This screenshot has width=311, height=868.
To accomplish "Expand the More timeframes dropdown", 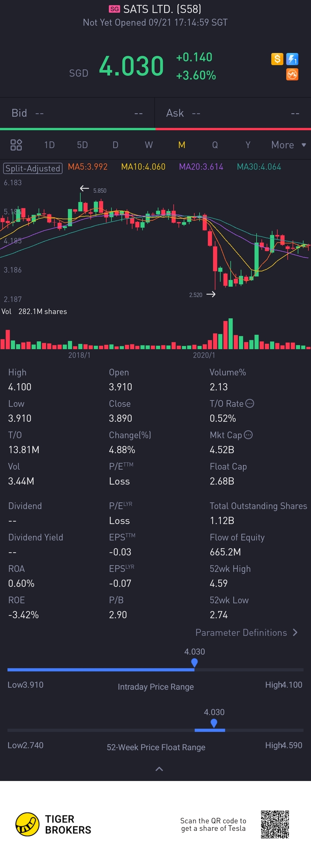I will click(x=289, y=145).
